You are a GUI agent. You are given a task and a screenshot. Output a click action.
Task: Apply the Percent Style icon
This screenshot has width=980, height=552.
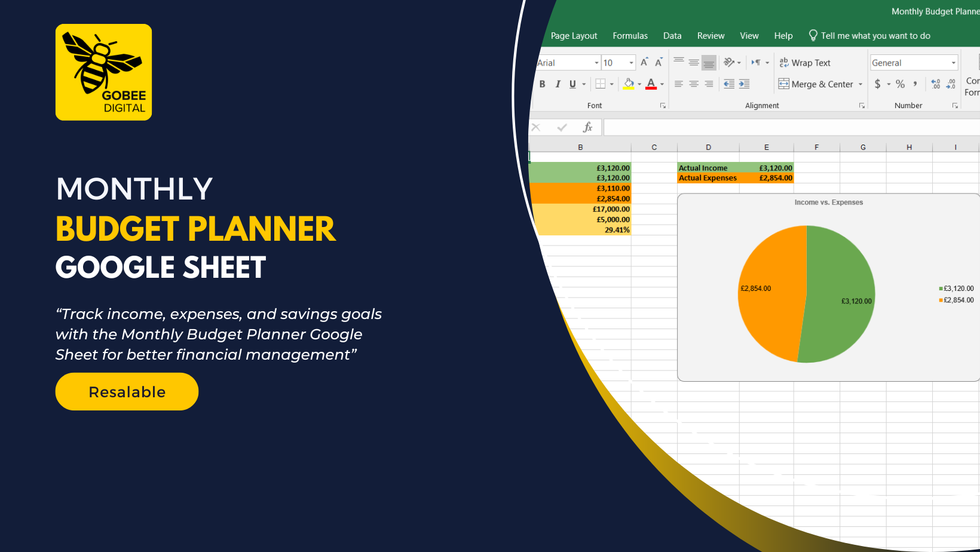[x=901, y=84]
